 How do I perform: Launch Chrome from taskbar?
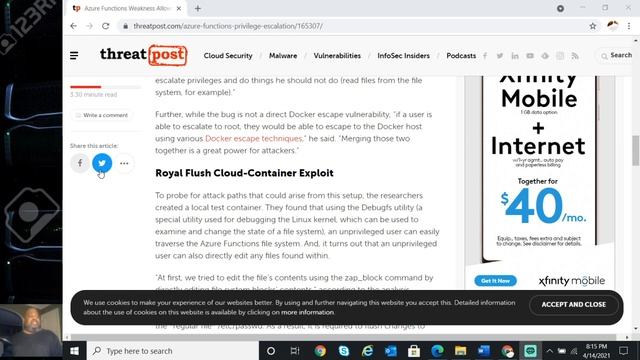(x=320, y=351)
